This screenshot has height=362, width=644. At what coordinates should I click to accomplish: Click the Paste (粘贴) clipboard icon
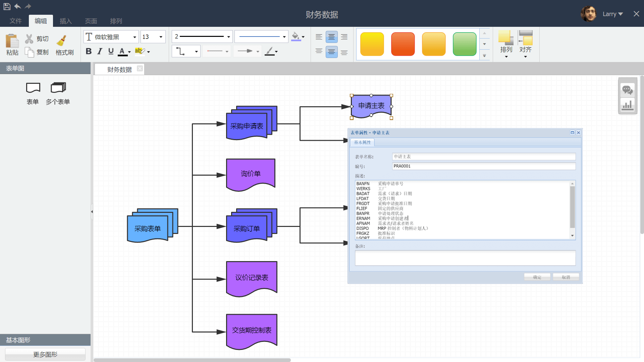(x=12, y=41)
